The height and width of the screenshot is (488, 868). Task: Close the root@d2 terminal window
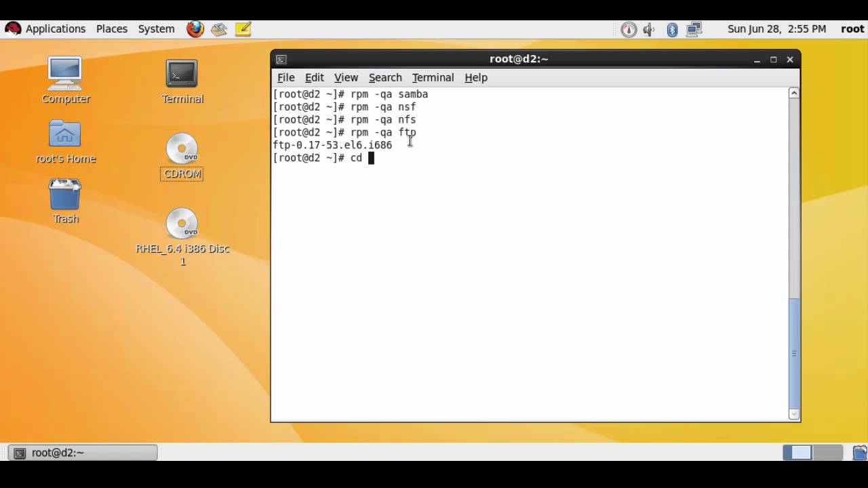790,60
